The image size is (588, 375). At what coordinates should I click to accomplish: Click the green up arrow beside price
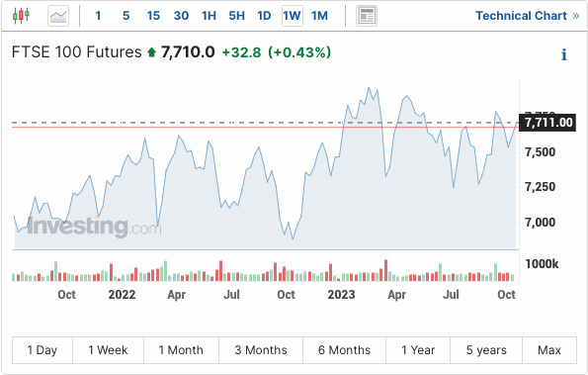click(151, 52)
